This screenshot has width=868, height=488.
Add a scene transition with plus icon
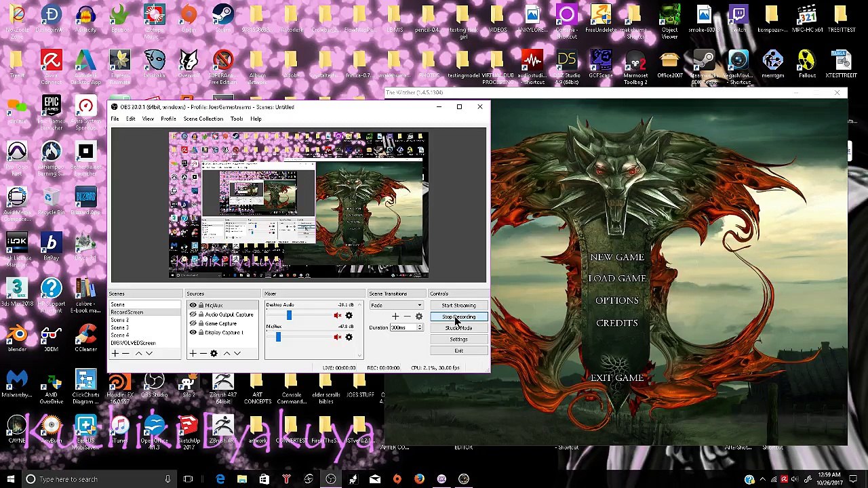[x=395, y=317]
